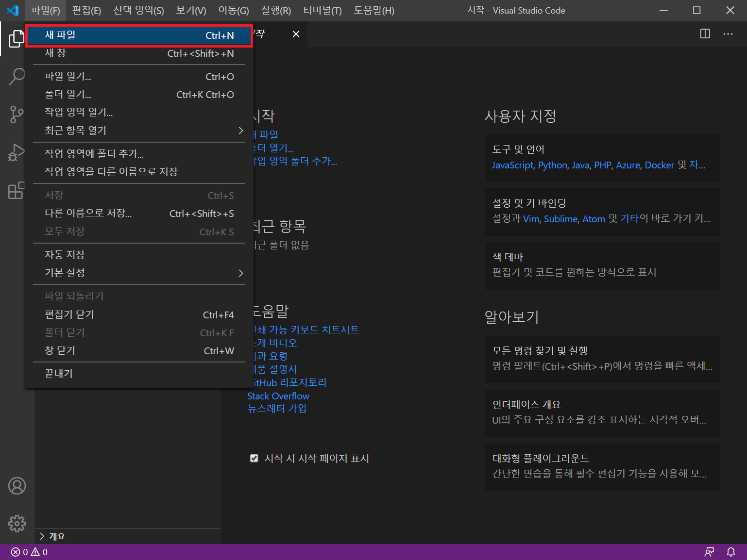Click the Java language link
The image size is (747, 560).
[580, 165]
